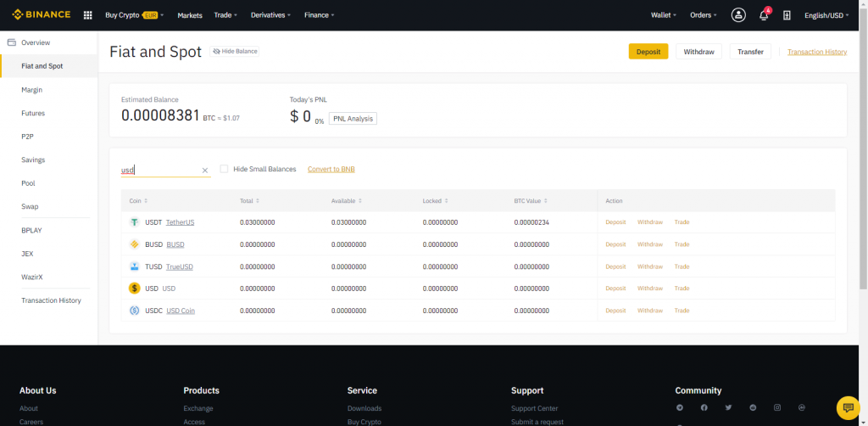Image resolution: width=868 pixels, height=426 pixels.
Task: Click Deposit in the USDC row
Action: (615, 311)
